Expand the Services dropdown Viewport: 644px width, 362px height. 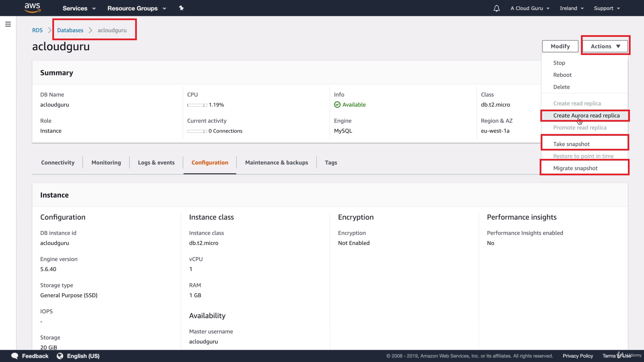79,8
